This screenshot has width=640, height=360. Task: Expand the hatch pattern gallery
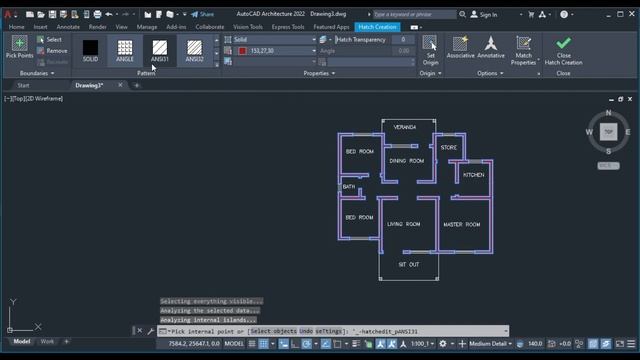pyautogui.click(x=216, y=64)
